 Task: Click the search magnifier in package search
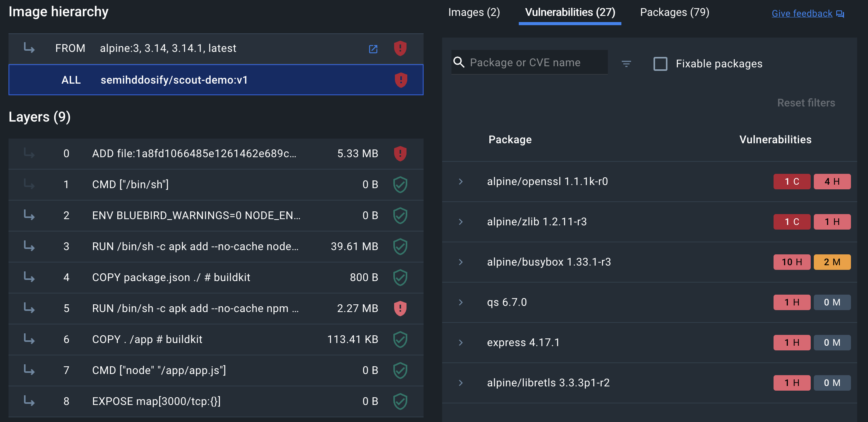click(460, 62)
